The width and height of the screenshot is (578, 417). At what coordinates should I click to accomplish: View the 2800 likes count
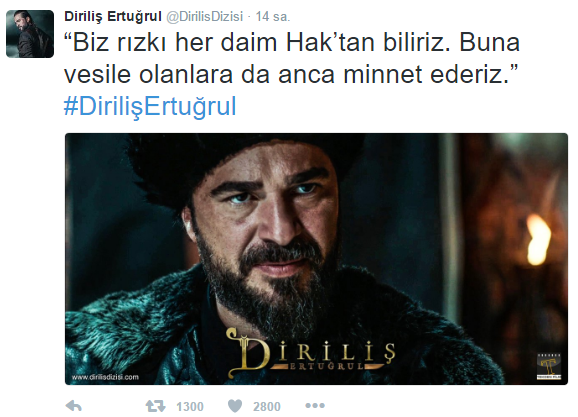[x=267, y=406]
